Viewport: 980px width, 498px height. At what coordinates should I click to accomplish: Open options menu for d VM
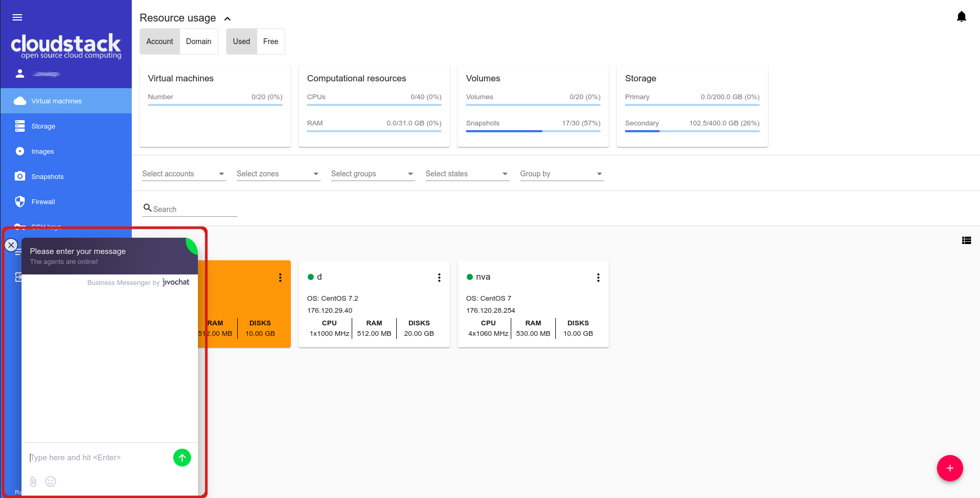pyautogui.click(x=439, y=278)
